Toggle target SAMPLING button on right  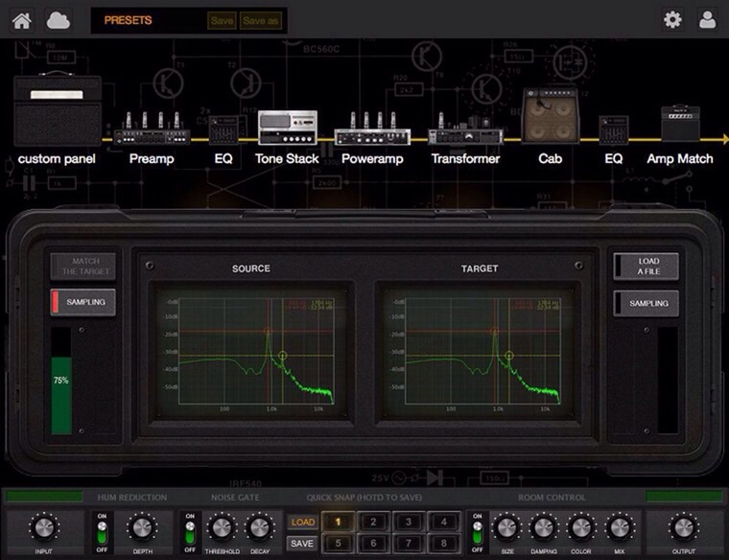tap(646, 303)
